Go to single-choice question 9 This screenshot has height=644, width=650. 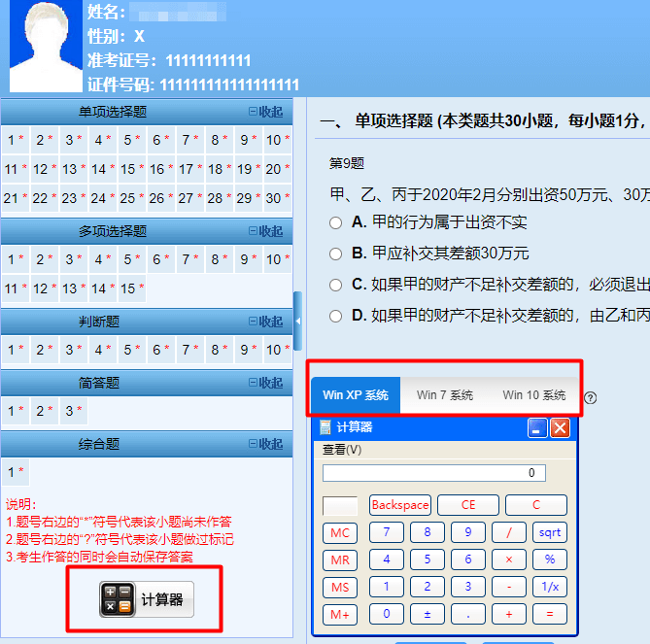coord(249,140)
